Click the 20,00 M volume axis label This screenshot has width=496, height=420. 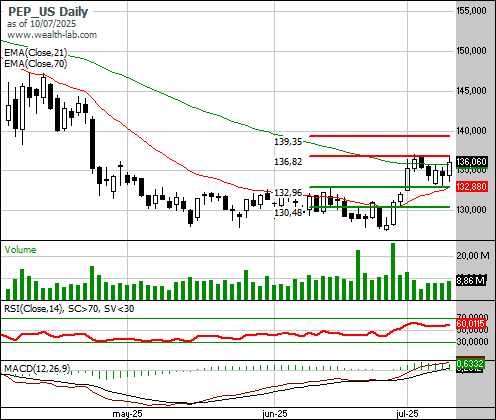[x=473, y=256]
